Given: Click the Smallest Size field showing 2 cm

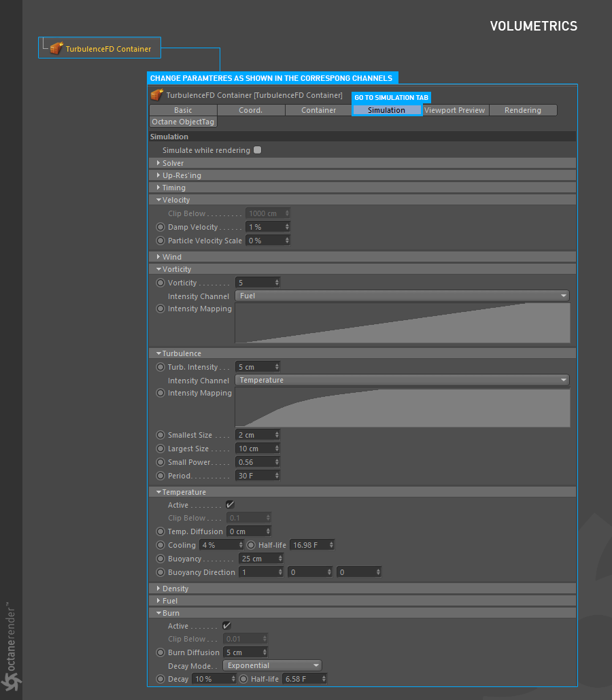Looking at the screenshot, I should point(258,435).
